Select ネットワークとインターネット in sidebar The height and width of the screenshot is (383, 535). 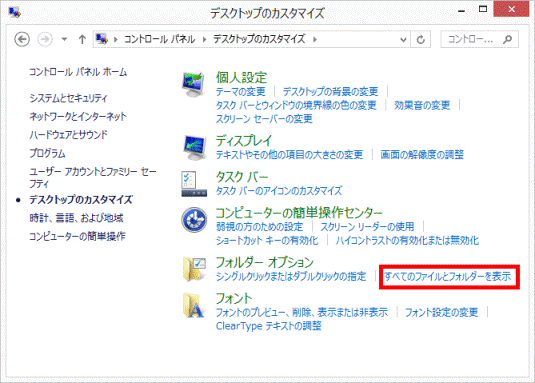[x=78, y=117]
